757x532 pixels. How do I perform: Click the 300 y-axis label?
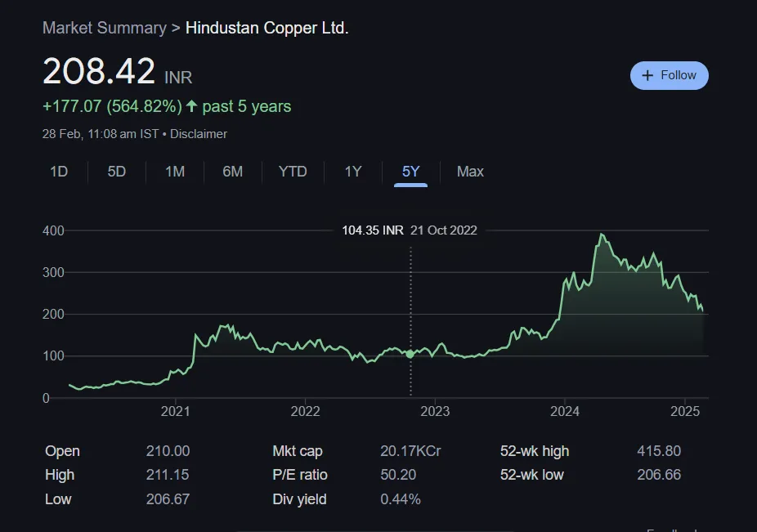tap(53, 272)
